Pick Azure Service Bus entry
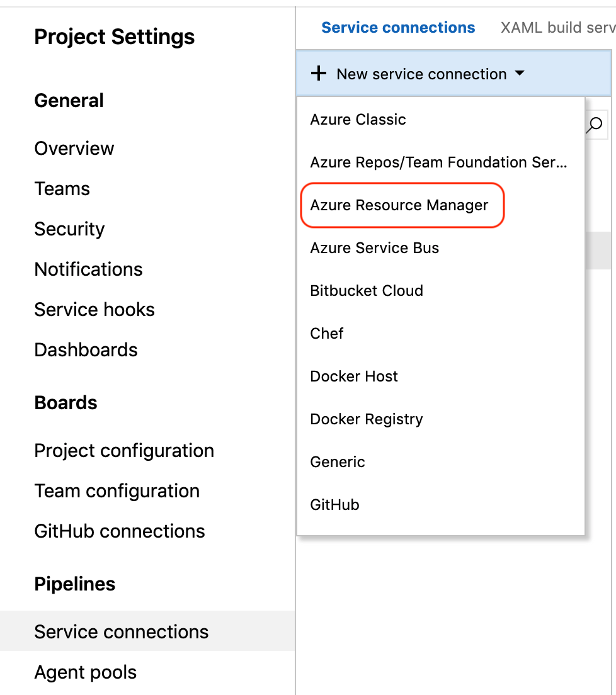Viewport: 616px width, 695px height. (x=375, y=248)
